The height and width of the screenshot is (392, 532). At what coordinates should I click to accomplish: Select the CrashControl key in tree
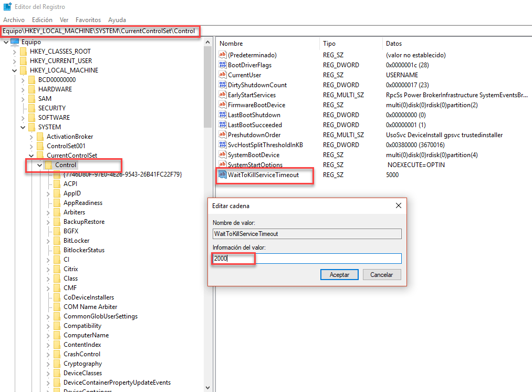click(82, 354)
